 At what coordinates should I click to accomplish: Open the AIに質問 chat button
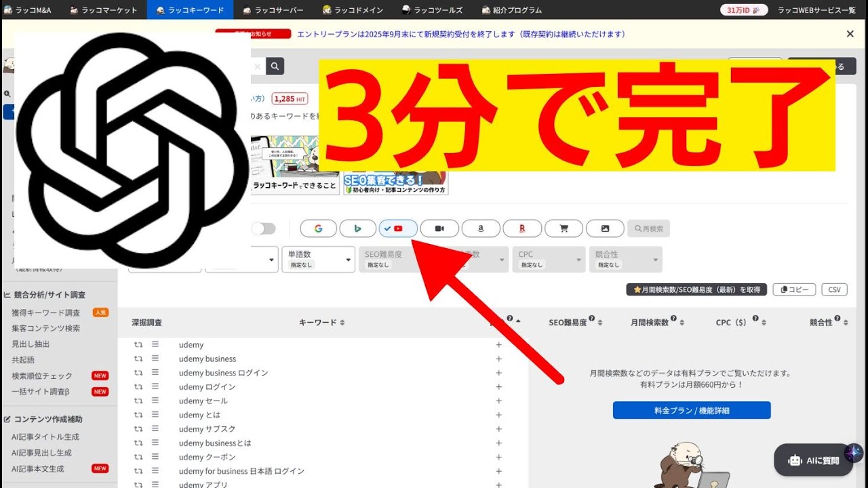(813, 460)
